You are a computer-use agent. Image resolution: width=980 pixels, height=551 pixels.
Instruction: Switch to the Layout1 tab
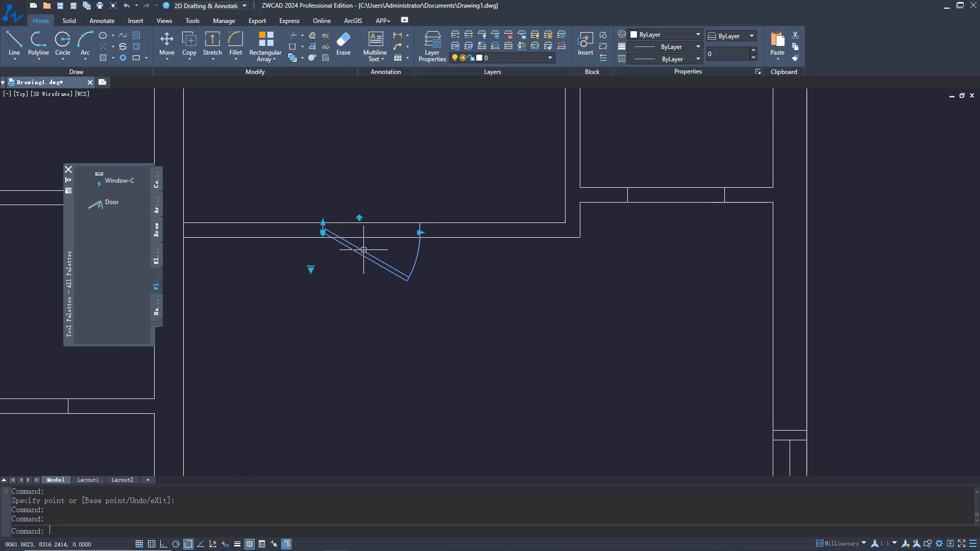[x=88, y=480]
